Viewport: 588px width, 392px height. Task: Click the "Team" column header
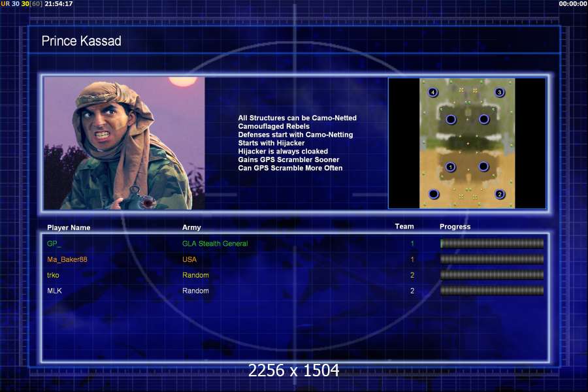[404, 226]
